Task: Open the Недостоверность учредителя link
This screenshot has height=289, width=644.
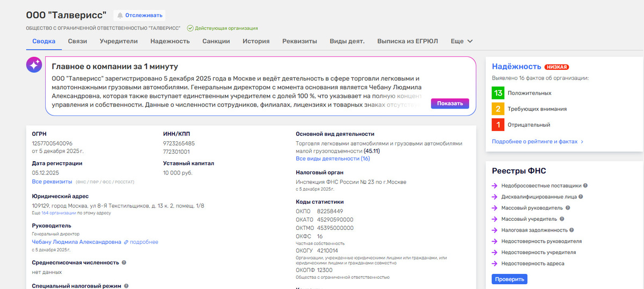Action: point(539,252)
